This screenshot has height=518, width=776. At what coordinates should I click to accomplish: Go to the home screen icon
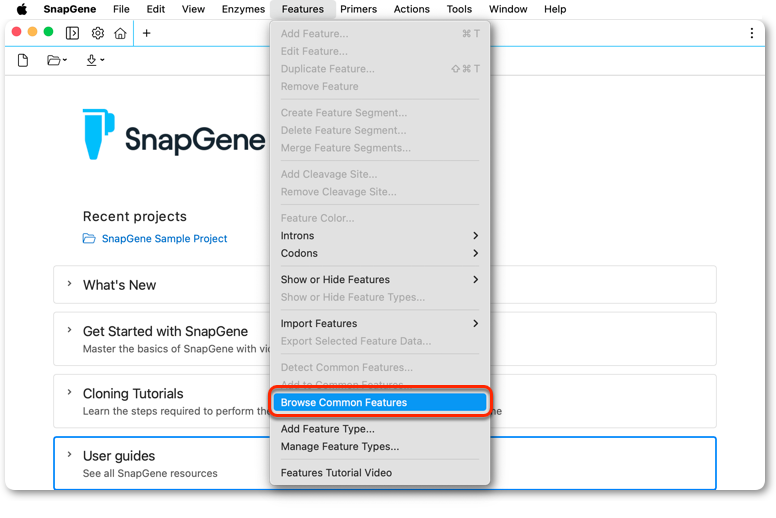pos(120,33)
